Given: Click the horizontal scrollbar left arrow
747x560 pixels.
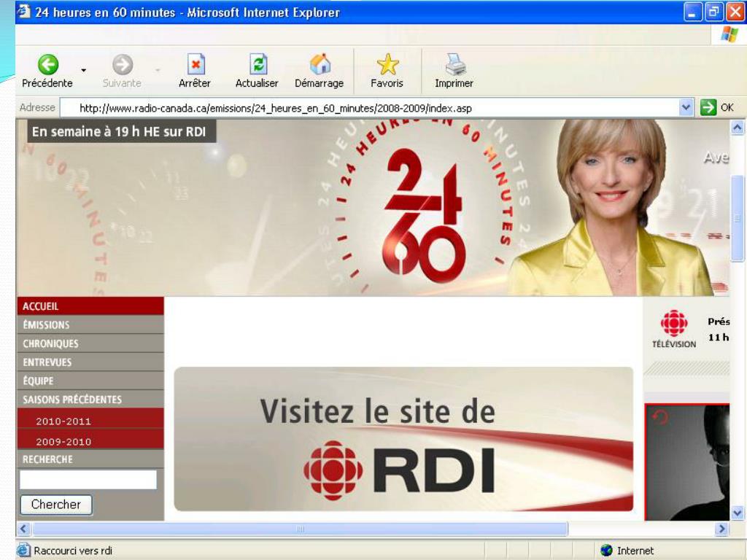Looking at the screenshot, I should (24, 529).
